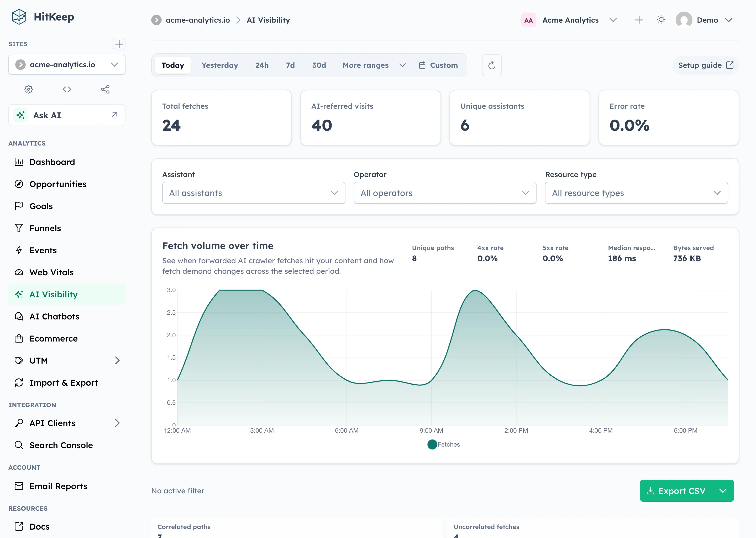Click the API Clients key icon
756x538 pixels.
(x=19, y=423)
